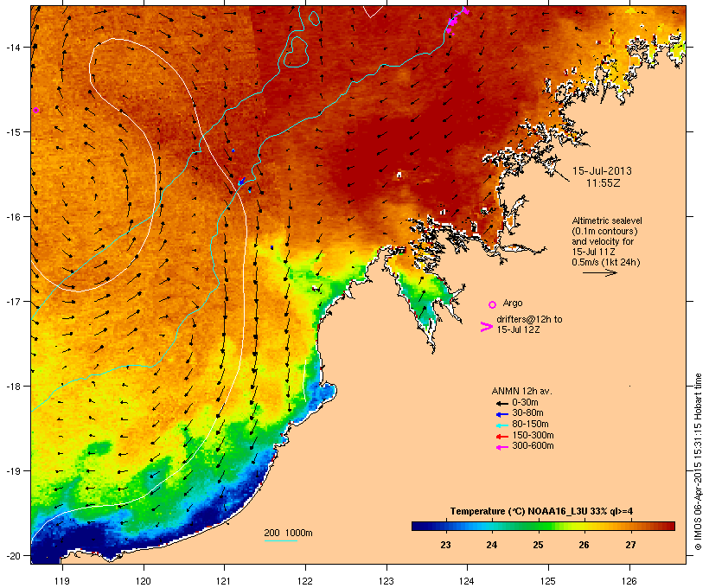
Task: Click the colorbar tick label 25
Action: [538, 545]
